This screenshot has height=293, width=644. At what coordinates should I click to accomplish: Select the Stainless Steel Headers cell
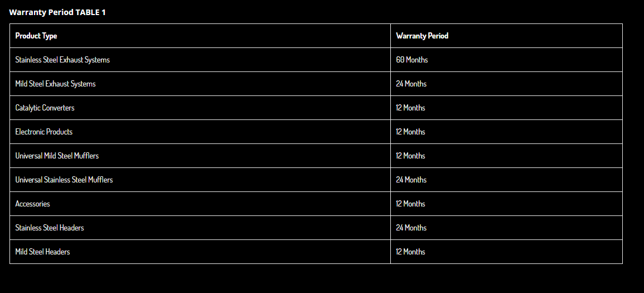(200, 228)
